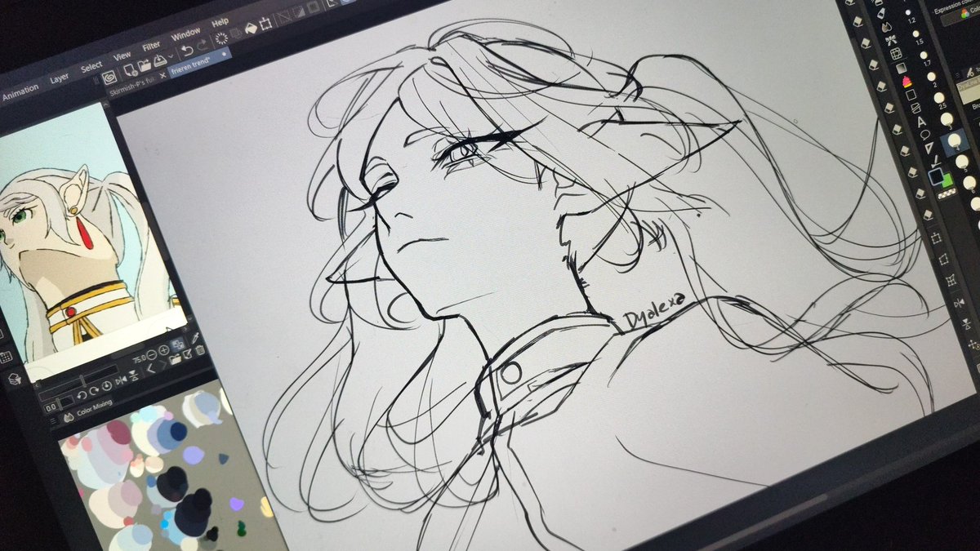Image resolution: width=980 pixels, height=551 pixels.
Task: Open the View menu
Action: tap(122, 56)
